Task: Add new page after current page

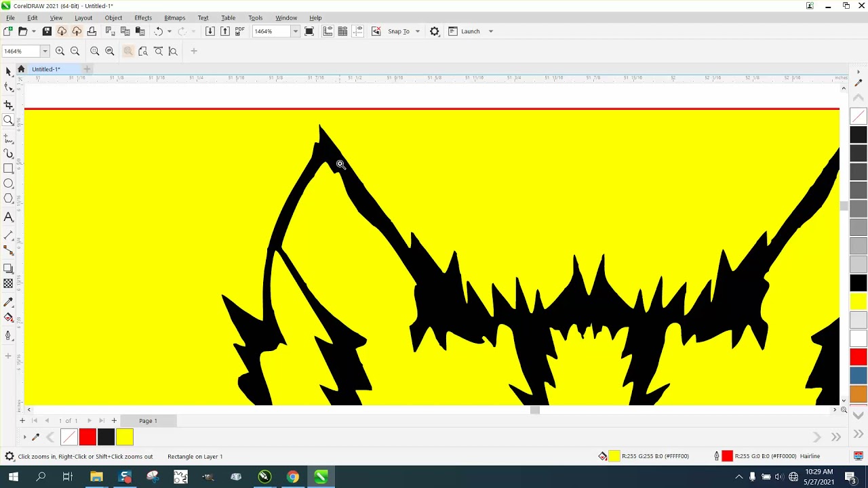Action: click(114, 421)
